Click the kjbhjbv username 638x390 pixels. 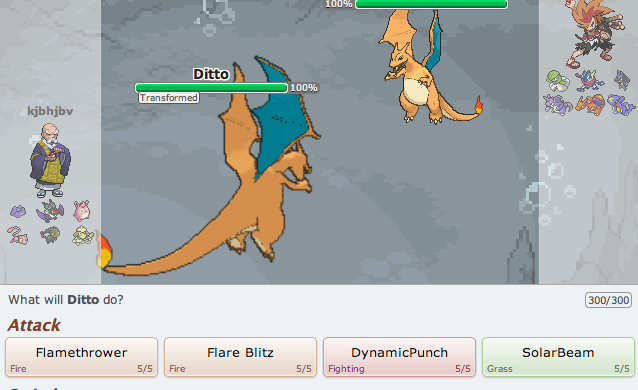click(x=50, y=111)
